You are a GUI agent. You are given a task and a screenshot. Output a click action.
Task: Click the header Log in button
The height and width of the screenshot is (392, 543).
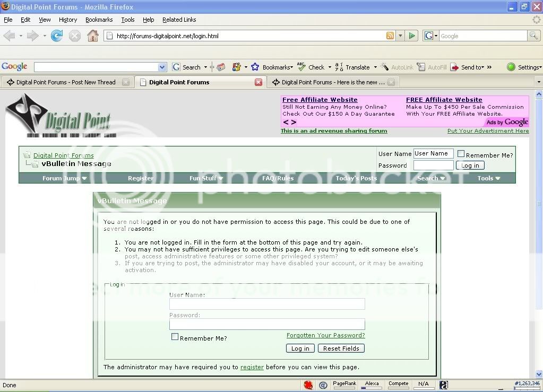(470, 165)
